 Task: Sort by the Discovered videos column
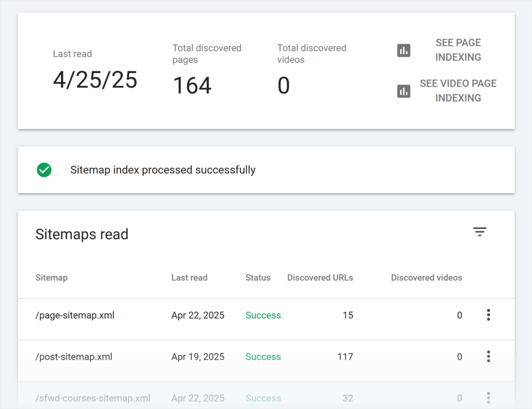(x=426, y=278)
